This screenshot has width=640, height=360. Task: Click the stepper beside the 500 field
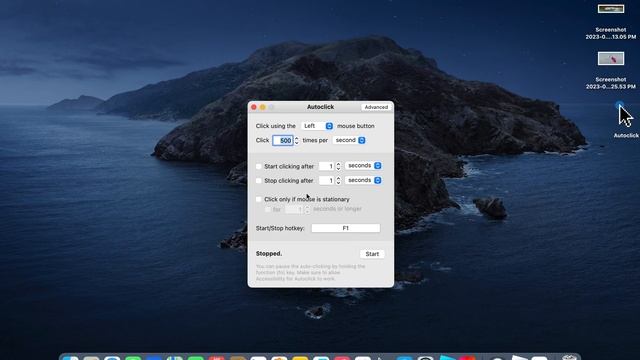tap(297, 140)
